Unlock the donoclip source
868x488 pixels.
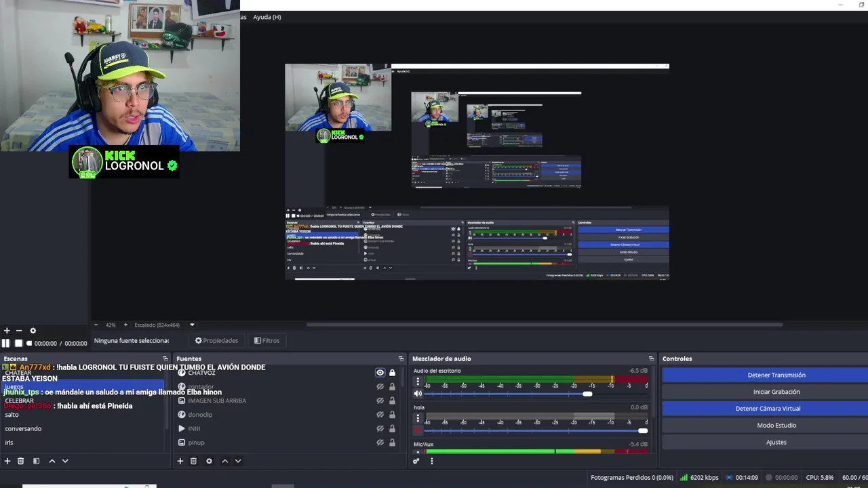coord(392,414)
